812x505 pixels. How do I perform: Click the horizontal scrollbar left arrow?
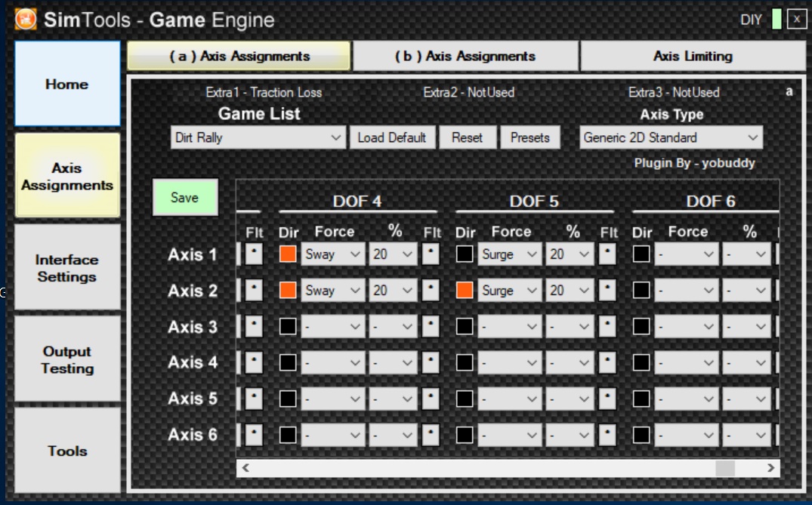point(245,468)
